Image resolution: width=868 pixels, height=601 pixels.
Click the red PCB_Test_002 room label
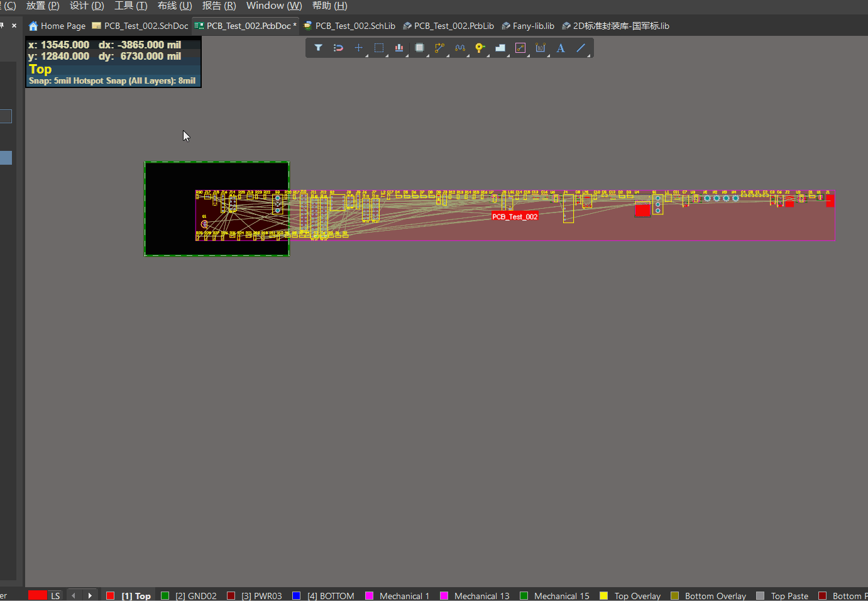click(515, 216)
